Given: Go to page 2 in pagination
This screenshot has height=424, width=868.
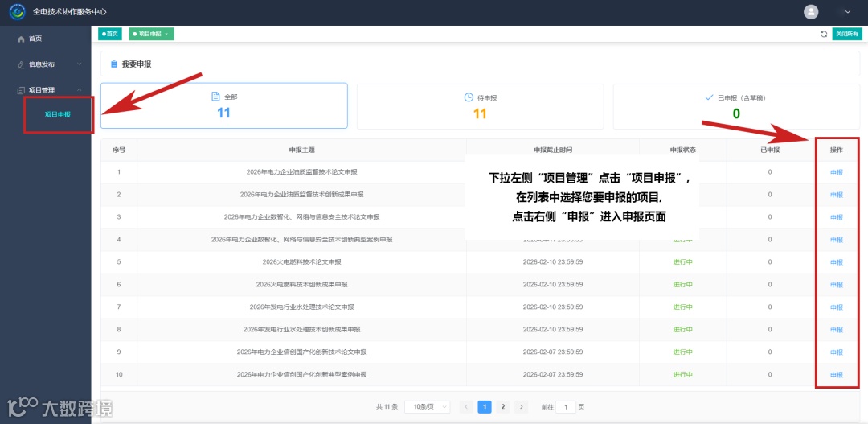Looking at the screenshot, I should tap(502, 407).
